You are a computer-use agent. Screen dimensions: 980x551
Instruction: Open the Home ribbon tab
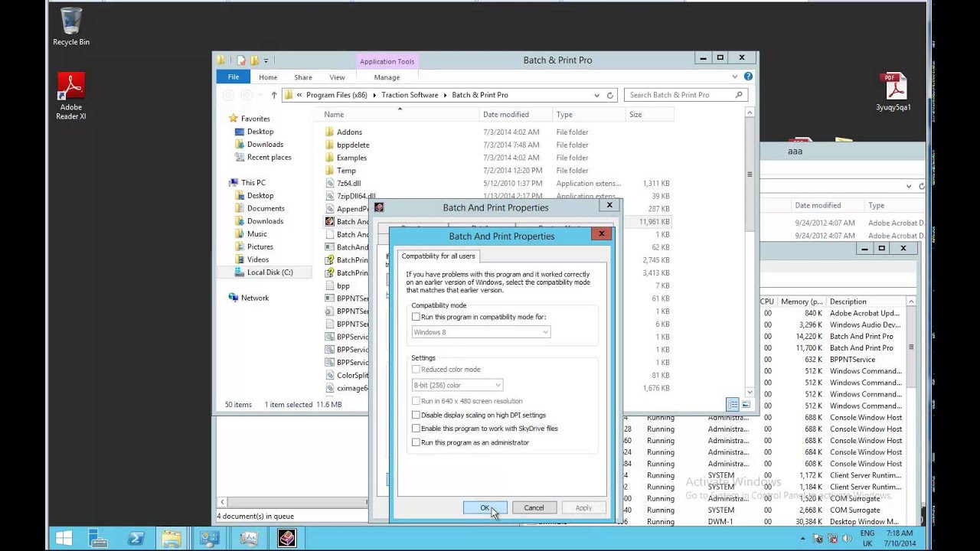(268, 77)
